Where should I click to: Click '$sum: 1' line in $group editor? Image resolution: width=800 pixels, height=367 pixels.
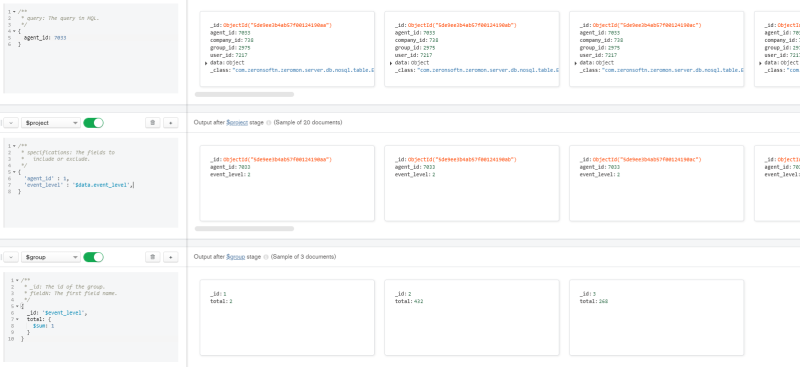click(43, 326)
